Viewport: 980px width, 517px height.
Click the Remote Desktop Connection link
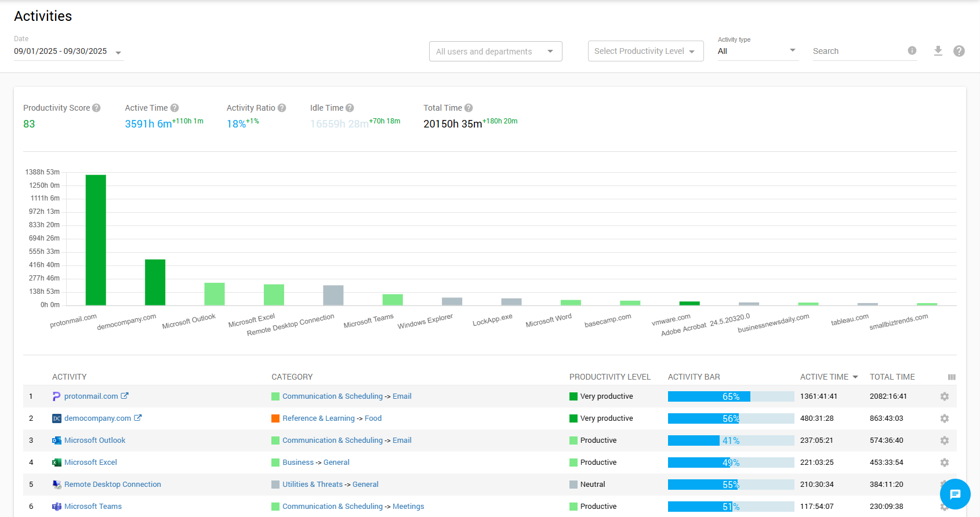(112, 485)
